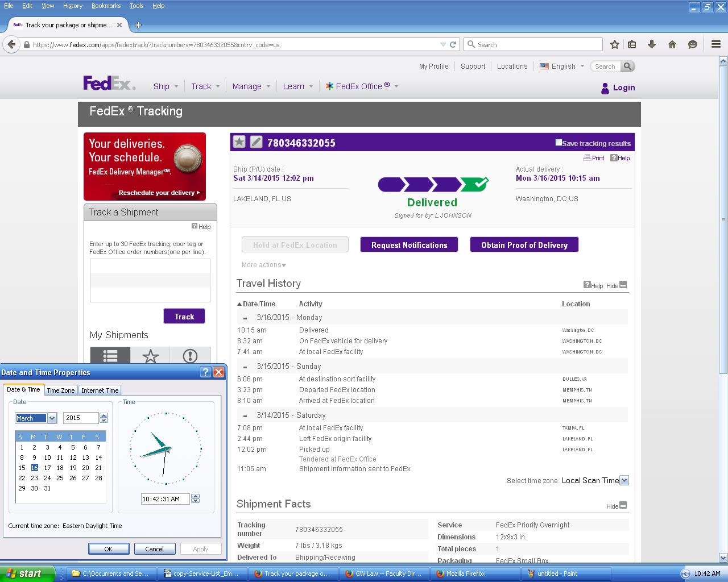Viewport: 728px width, 582px height.
Task: Select day 17 in the calendar
Action: coord(47,468)
